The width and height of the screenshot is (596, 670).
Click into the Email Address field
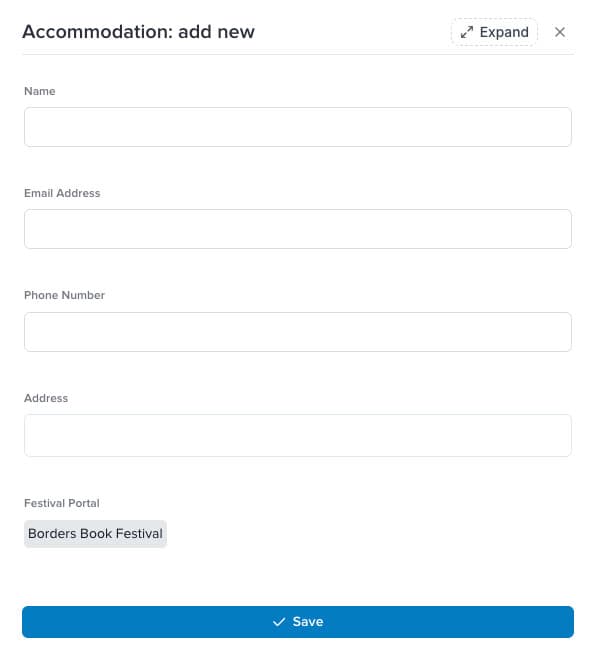coord(298,229)
